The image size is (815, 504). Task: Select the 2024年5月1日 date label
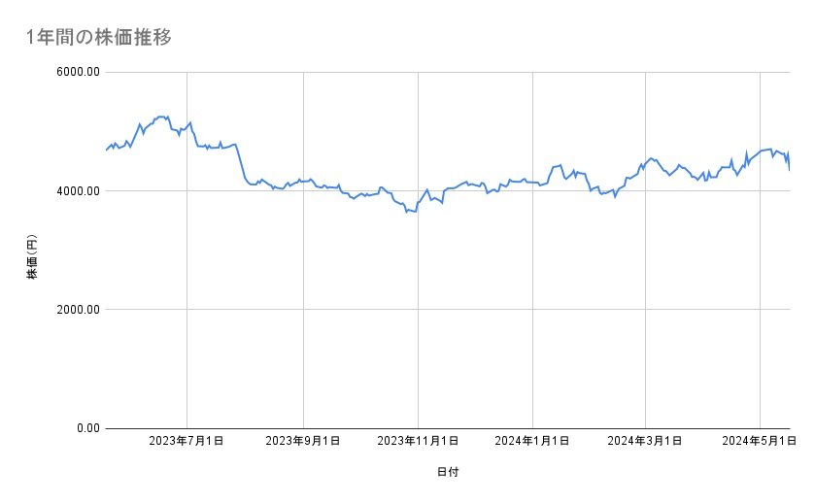click(758, 442)
